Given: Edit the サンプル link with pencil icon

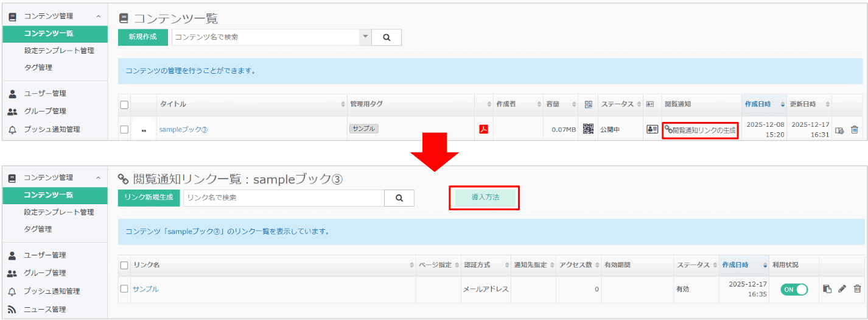Looking at the screenshot, I should pyautogui.click(x=842, y=289).
